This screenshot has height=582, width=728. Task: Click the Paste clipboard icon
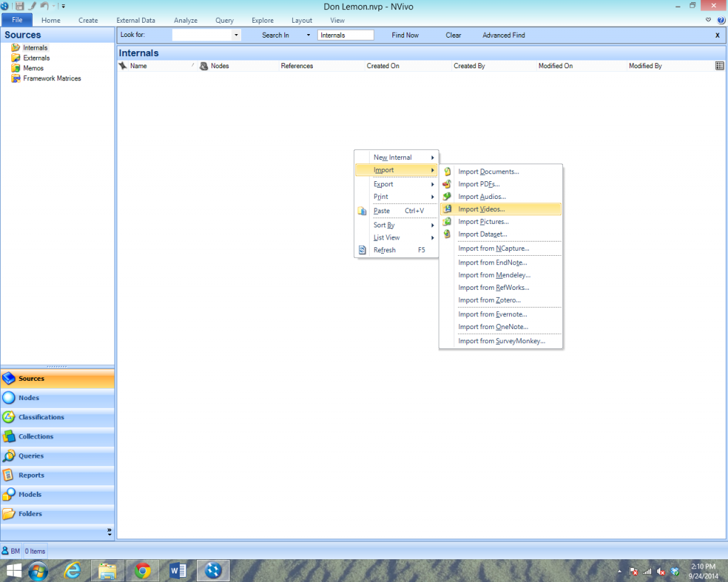(362, 211)
